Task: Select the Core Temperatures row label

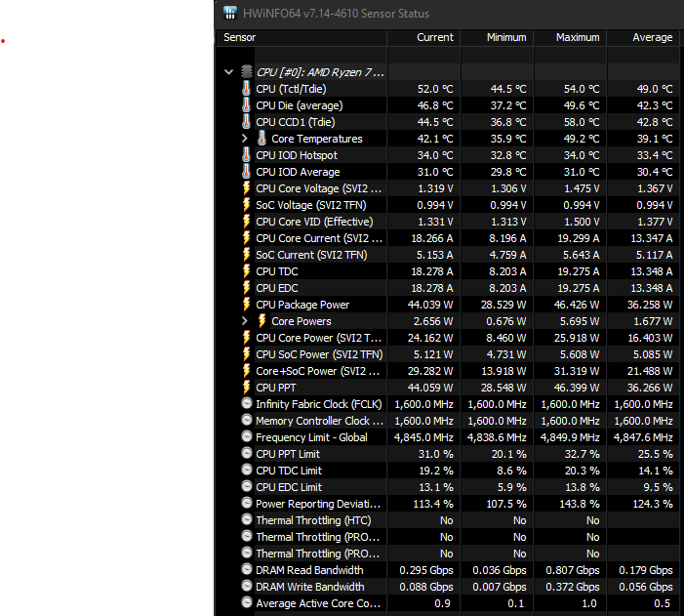Action: (x=317, y=139)
